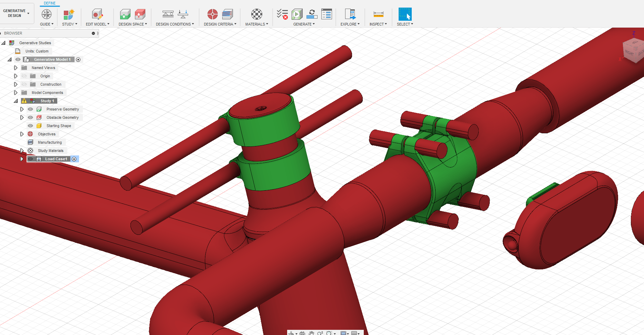This screenshot has height=335, width=644.
Task: Select Load Case1 in the browser
Action: click(56, 159)
